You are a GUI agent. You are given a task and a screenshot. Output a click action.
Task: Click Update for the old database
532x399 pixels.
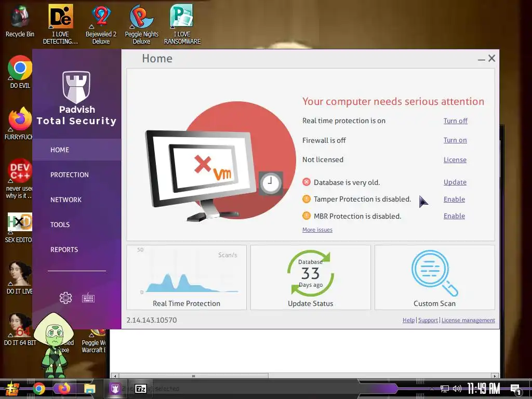click(455, 182)
